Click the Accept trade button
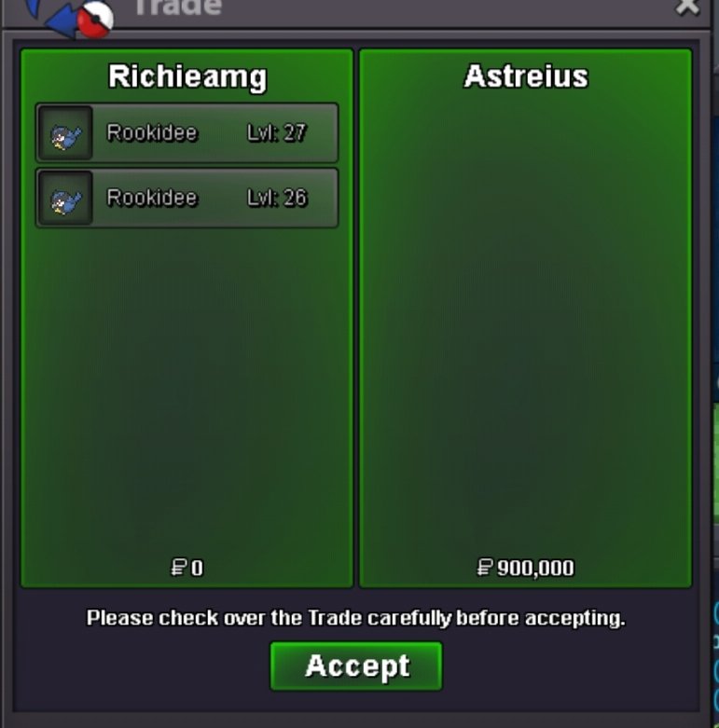The image size is (719, 728). click(356, 666)
